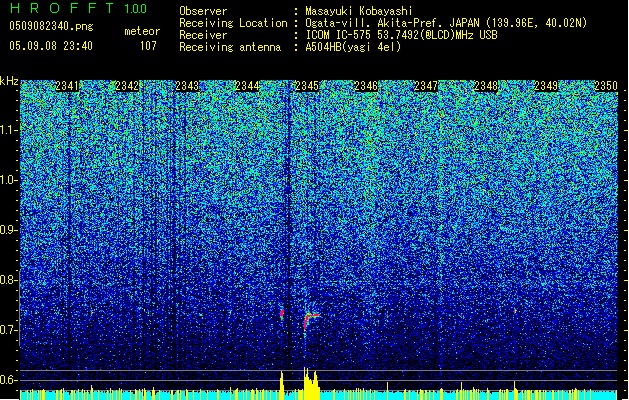Click the Receiving antenna label
The width and height of the screenshot is (629, 400).
click(230, 47)
